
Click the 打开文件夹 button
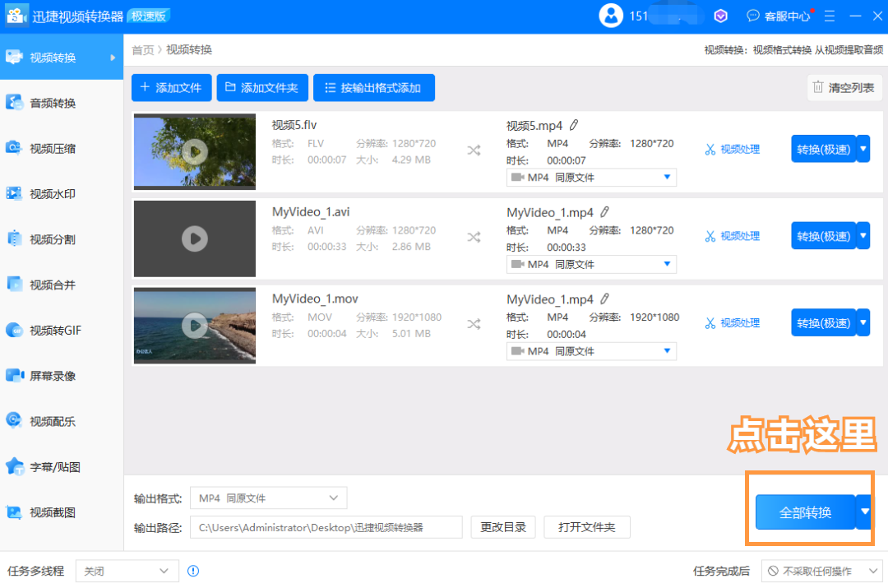(x=587, y=527)
